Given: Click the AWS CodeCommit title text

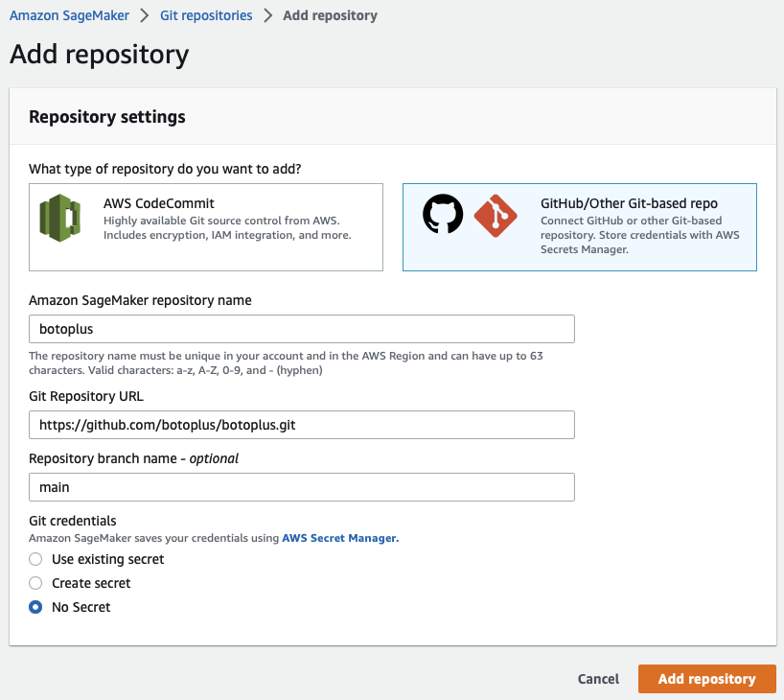Looking at the screenshot, I should click(159, 203).
